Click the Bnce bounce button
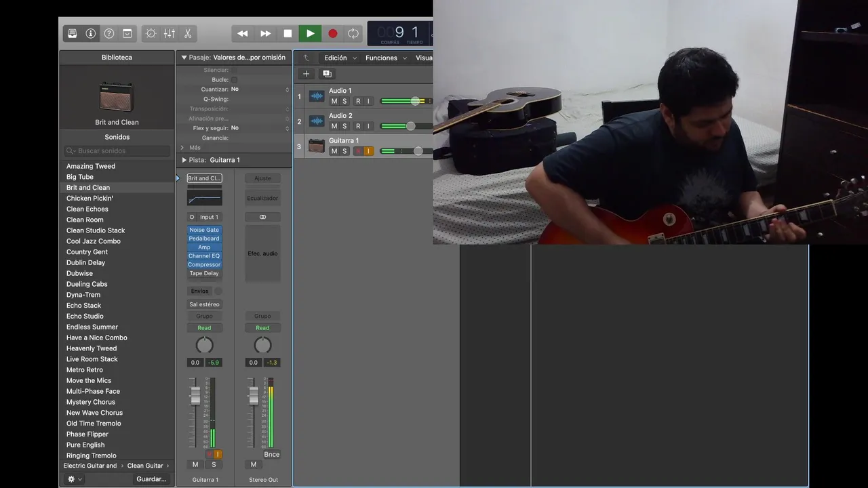Screen dimensions: 868x488 pyautogui.click(x=272, y=454)
